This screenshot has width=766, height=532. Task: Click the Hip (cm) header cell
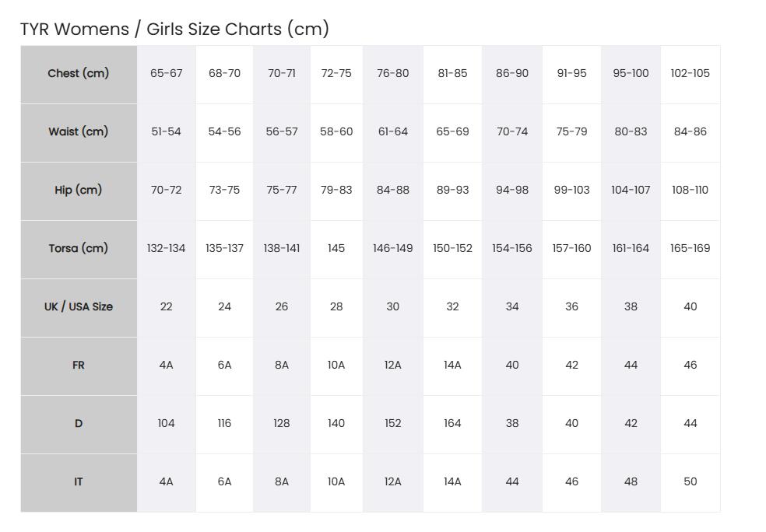pos(79,191)
